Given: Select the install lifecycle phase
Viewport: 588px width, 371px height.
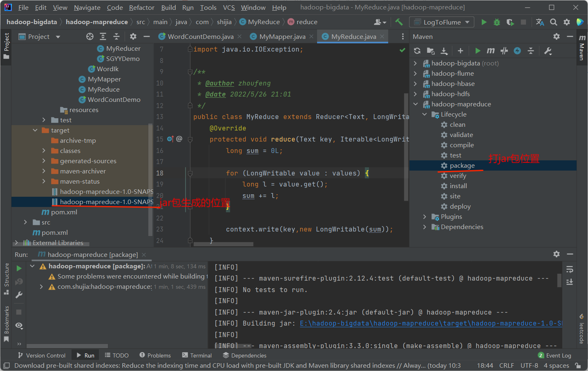Looking at the screenshot, I should (x=458, y=186).
